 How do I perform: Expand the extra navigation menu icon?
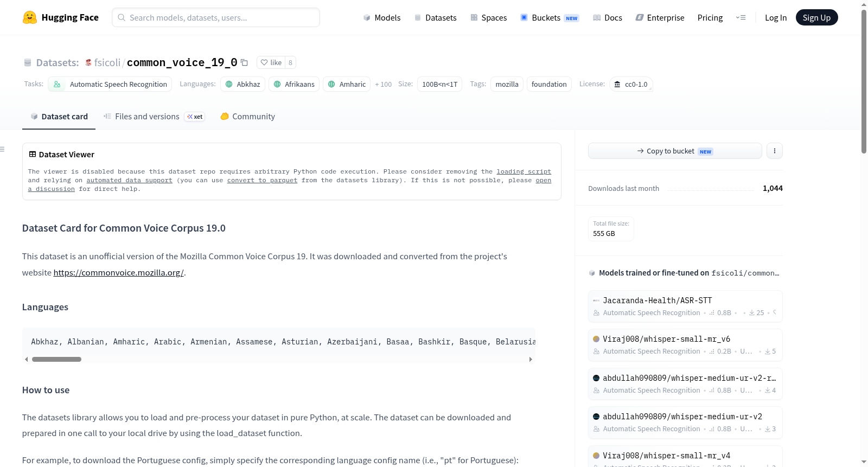[x=741, y=17]
